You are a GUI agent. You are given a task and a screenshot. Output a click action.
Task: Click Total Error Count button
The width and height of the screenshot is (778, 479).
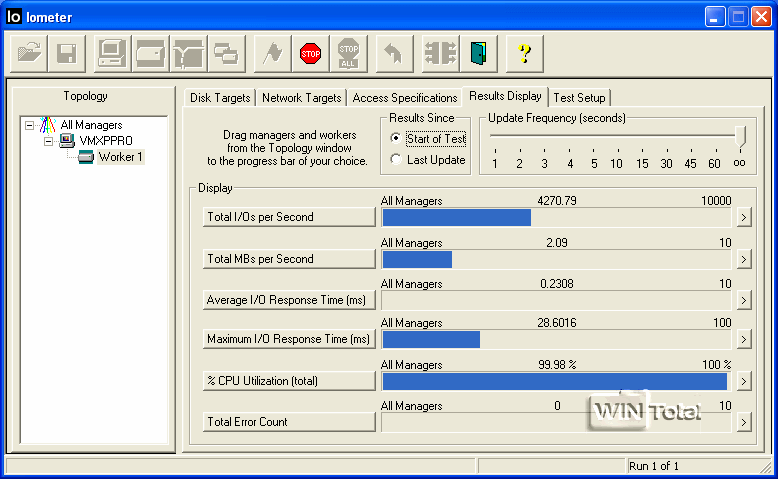coord(289,422)
